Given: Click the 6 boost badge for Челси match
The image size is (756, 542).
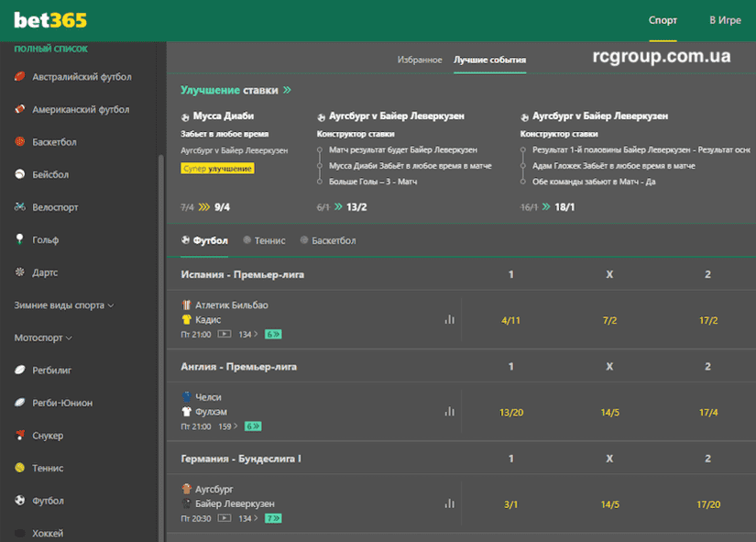Looking at the screenshot, I should (253, 426).
